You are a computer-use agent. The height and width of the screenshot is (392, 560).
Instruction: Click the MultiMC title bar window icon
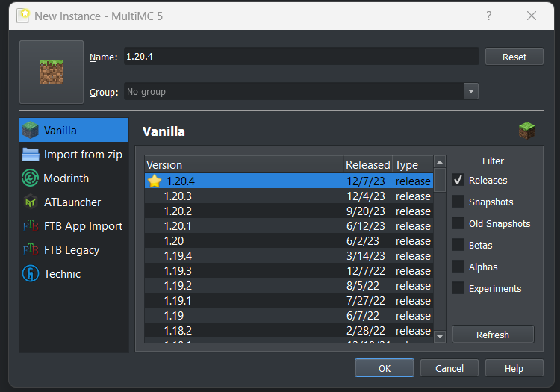(23, 16)
